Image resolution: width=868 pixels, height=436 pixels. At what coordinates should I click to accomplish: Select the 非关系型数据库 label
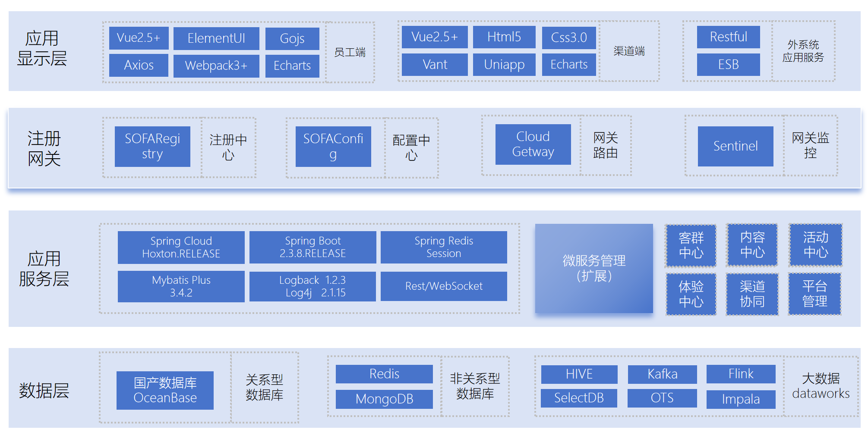click(475, 386)
